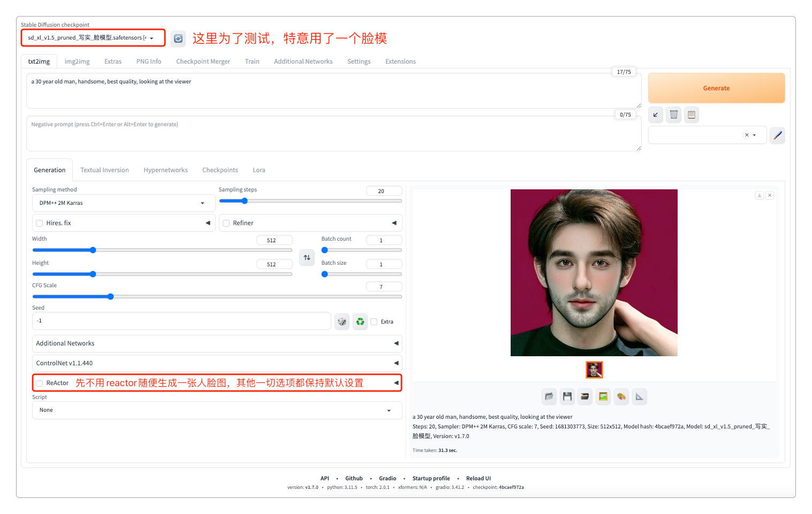Expand ControlNet v1.1.440 accordion
Screen dimensions: 812x514
(217, 363)
